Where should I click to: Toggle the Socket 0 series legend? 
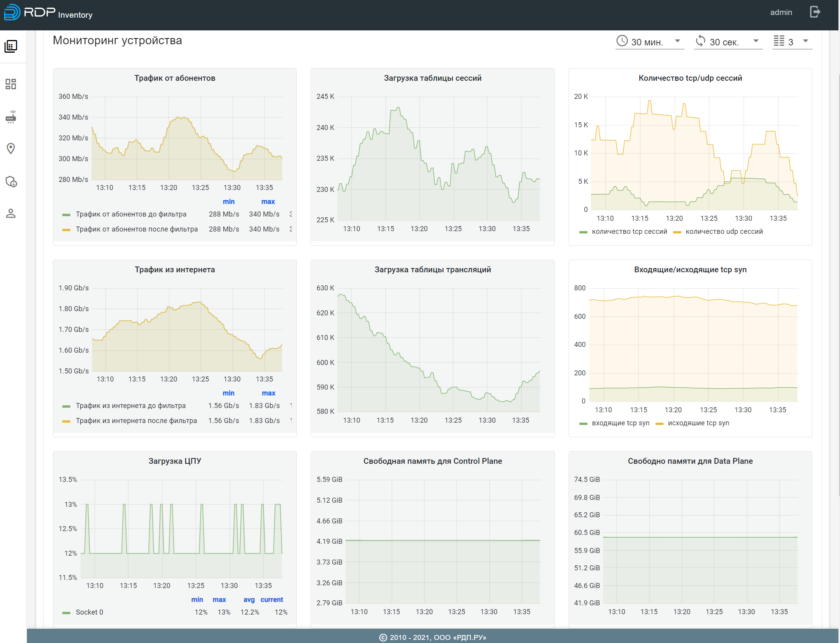tap(89, 612)
